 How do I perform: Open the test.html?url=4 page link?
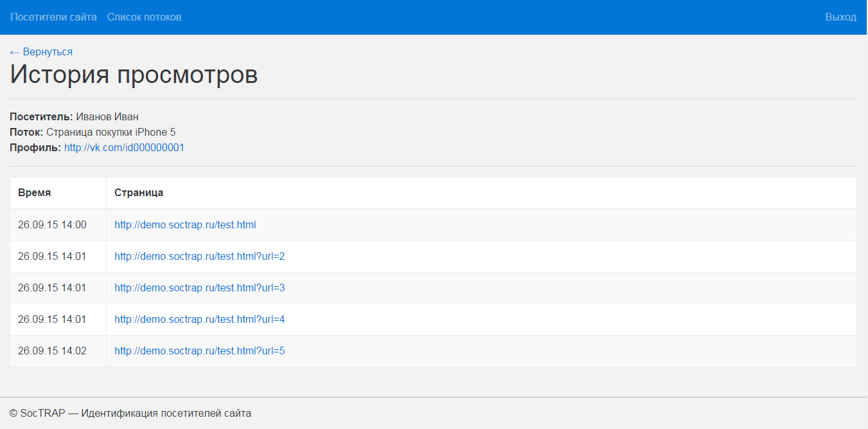pos(199,320)
